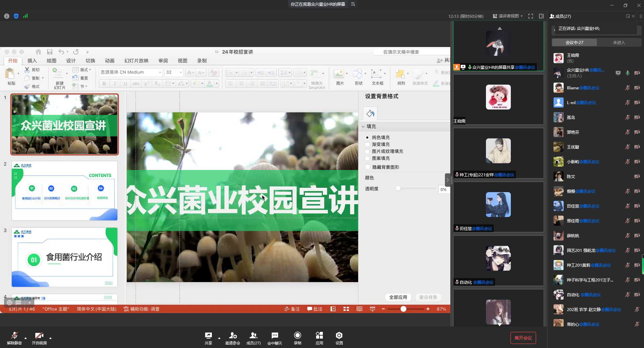Expand options arrow beside 开启视频
The image size is (644, 348).
(x=50, y=338)
